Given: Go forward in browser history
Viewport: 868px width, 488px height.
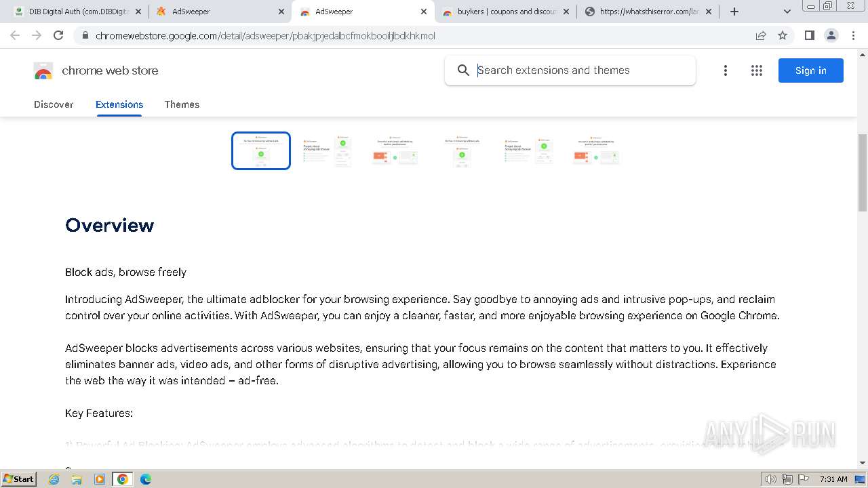Looking at the screenshot, I should click(37, 35).
